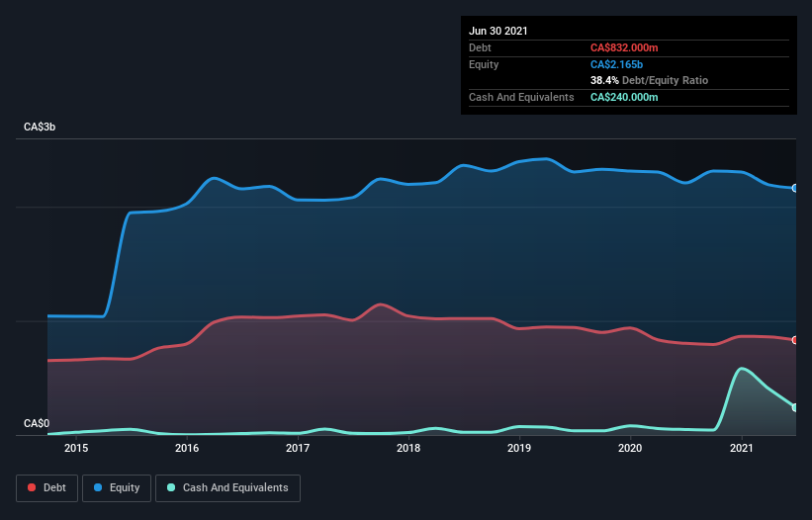This screenshot has height=520, width=812.
Task: Click the 2015 x-axis label
Action: tap(76, 448)
